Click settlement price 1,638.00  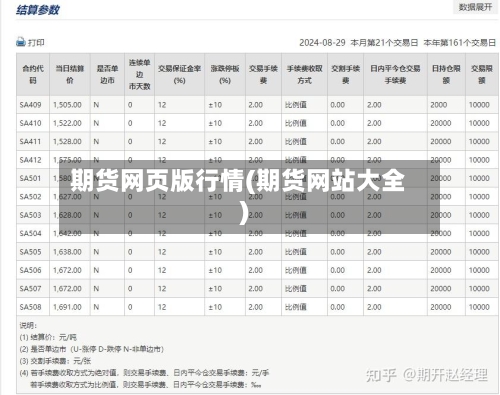pos(67,252)
